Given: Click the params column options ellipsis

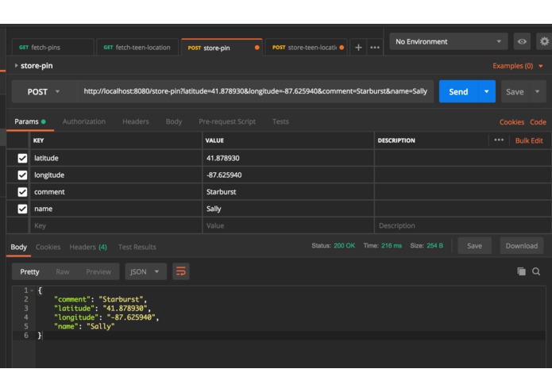Looking at the screenshot, I should pos(499,140).
